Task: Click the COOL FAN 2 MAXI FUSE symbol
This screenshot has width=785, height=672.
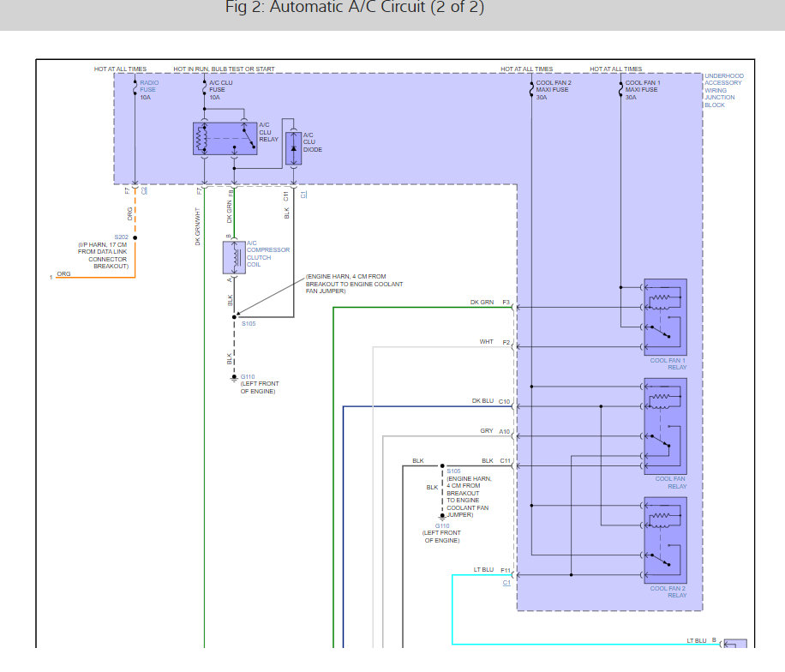Action: [x=531, y=89]
